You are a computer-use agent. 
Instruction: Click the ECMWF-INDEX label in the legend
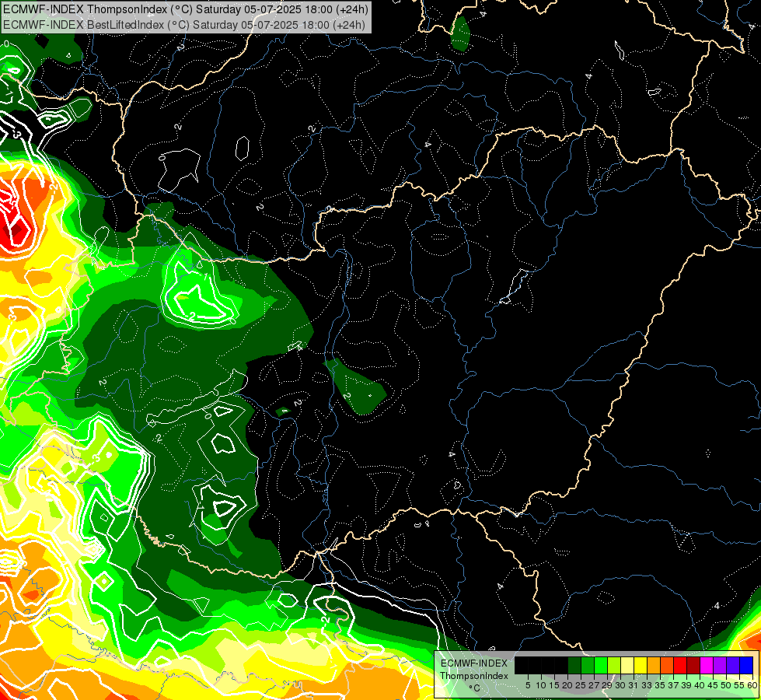coord(473,663)
